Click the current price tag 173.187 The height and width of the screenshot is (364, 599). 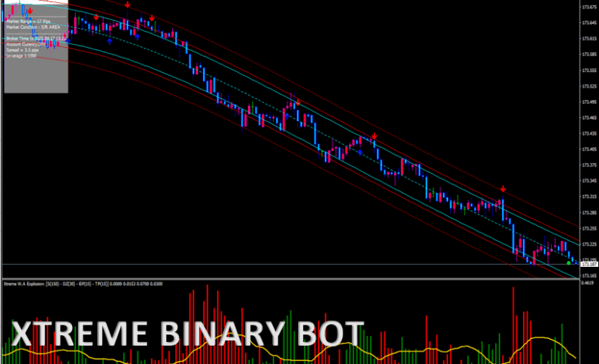(x=588, y=265)
